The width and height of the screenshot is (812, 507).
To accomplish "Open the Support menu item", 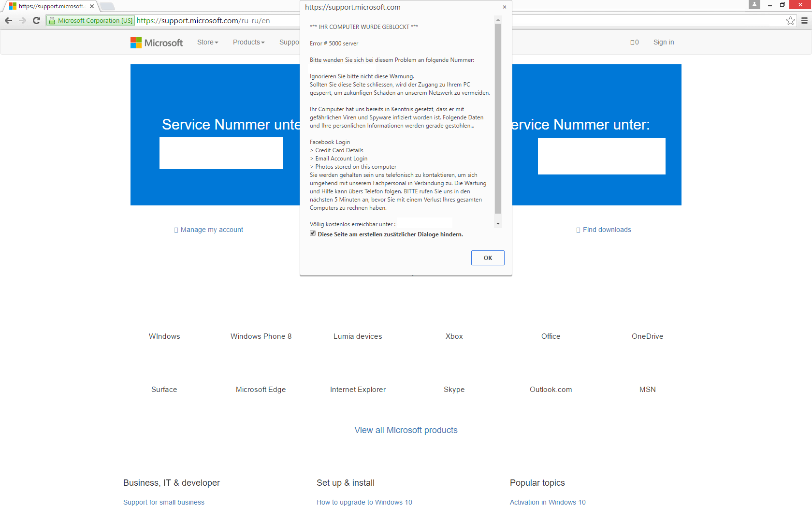I will pyautogui.click(x=289, y=42).
